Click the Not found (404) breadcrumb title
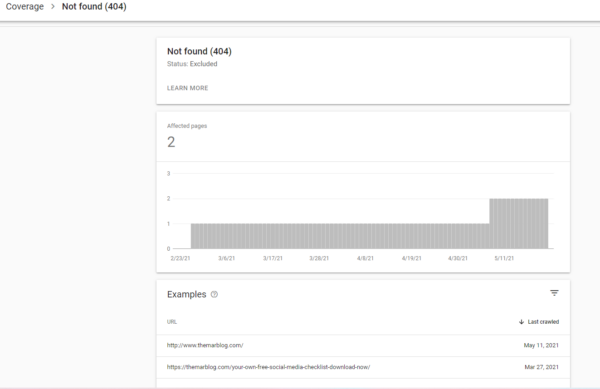Image resolution: width=600 pixels, height=389 pixels. click(94, 7)
